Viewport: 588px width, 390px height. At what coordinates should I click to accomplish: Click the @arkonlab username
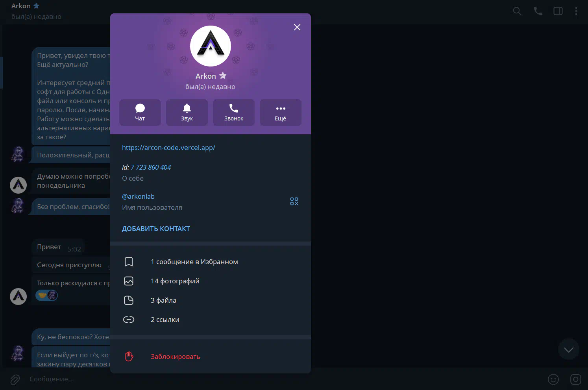(138, 196)
